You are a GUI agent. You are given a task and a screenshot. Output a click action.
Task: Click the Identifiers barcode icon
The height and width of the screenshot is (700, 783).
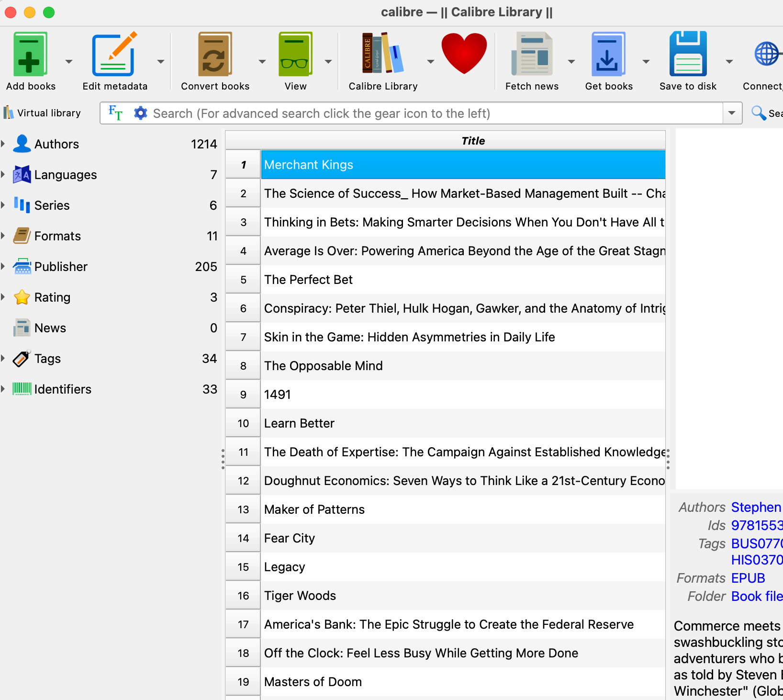click(x=22, y=389)
